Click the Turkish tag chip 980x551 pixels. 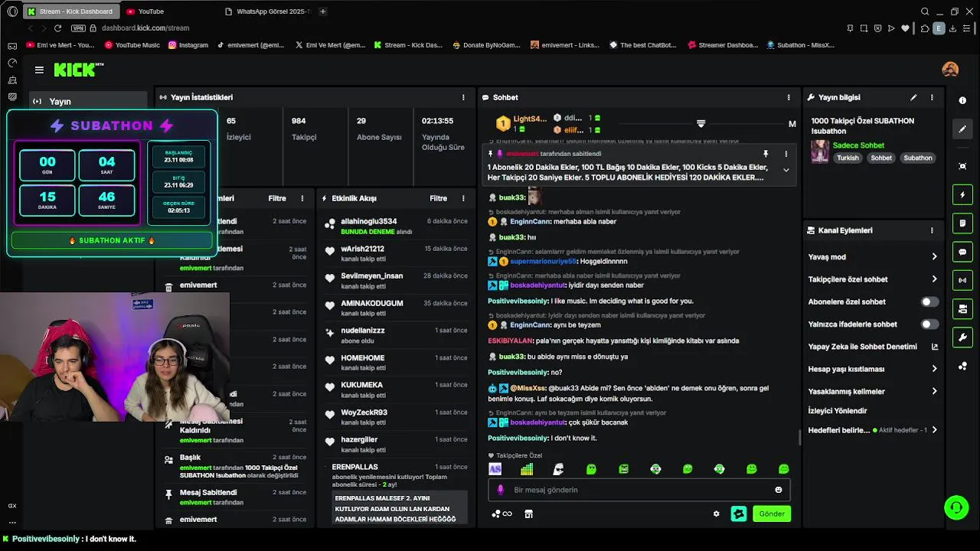pos(848,158)
